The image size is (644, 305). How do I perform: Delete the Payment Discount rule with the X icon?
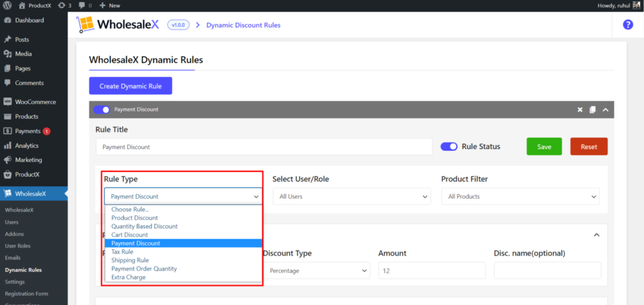pos(580,109)
